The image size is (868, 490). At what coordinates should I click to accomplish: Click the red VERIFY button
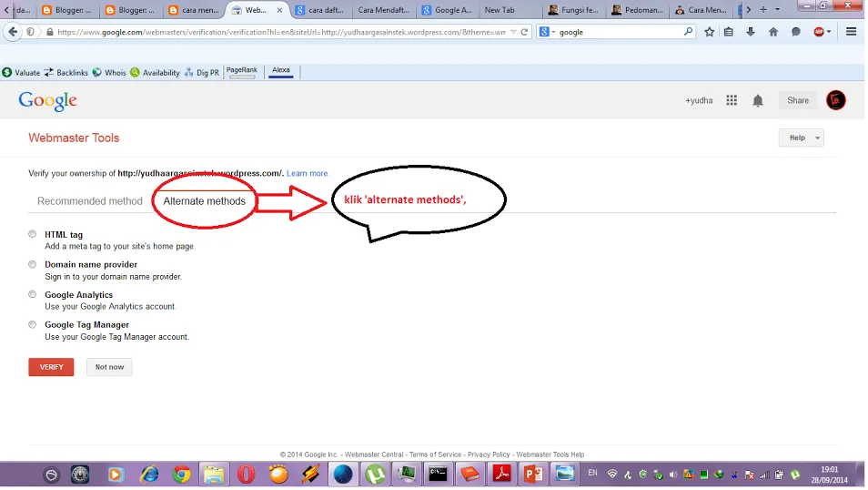click(x=51, y=367)
